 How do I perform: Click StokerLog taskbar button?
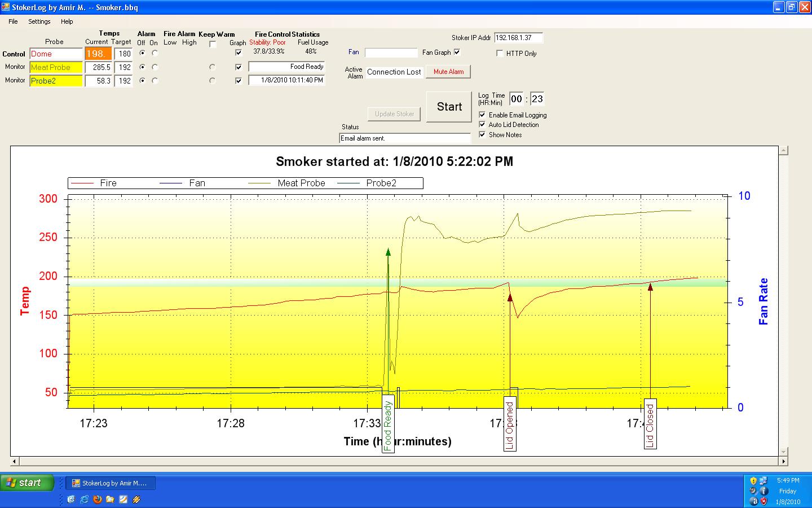[x=111, y=483]
